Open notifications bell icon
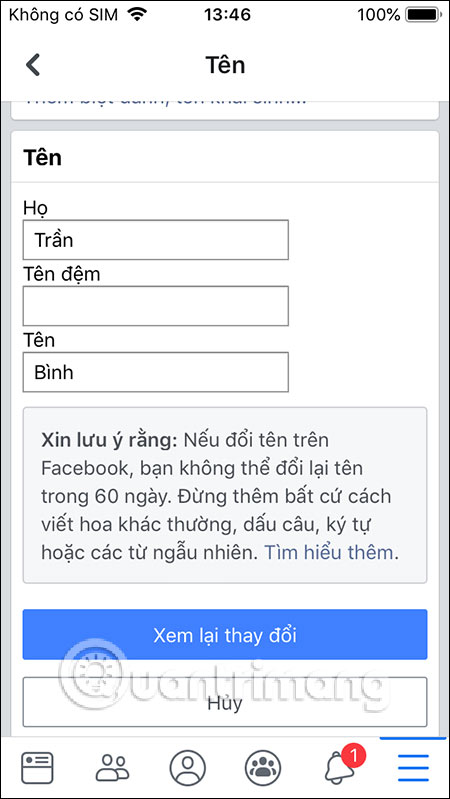Viewport: 450px width, 799px height. point(338,769)
